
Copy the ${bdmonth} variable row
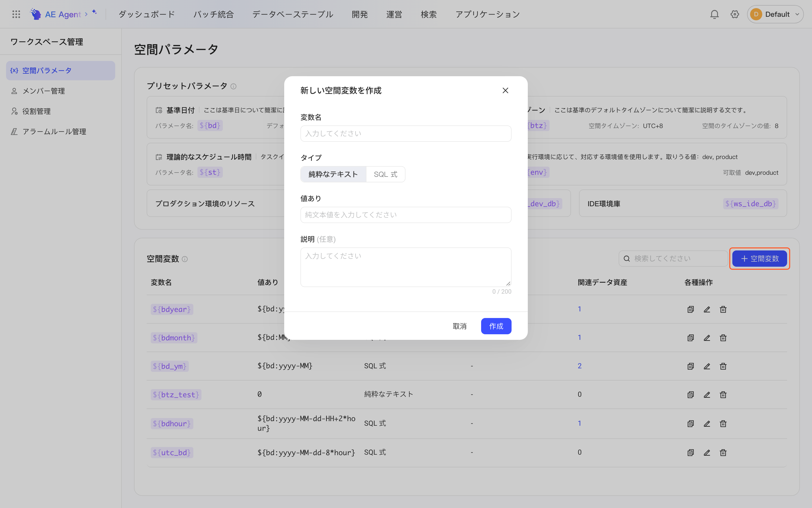690,338
